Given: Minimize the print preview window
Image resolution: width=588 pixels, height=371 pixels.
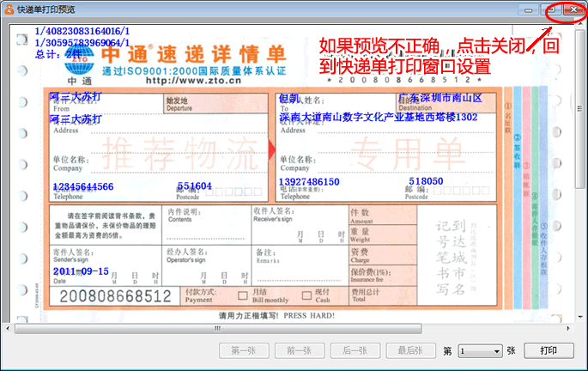Looking at the screenshot, I should [x=529, y=10].
